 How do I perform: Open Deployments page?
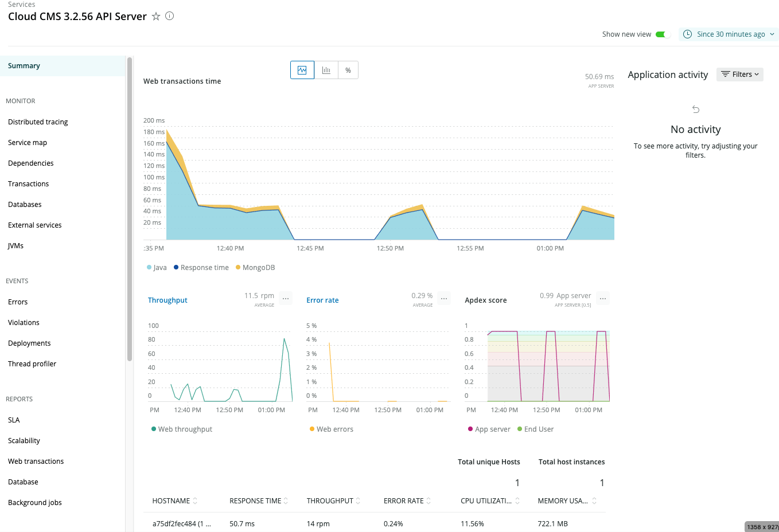pyautogui.click(x=29, y=343)
